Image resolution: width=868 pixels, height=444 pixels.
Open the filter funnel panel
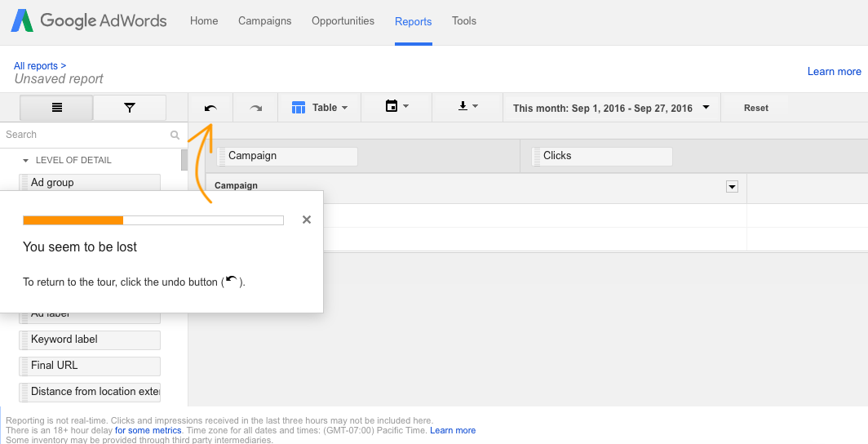(130, 108)
